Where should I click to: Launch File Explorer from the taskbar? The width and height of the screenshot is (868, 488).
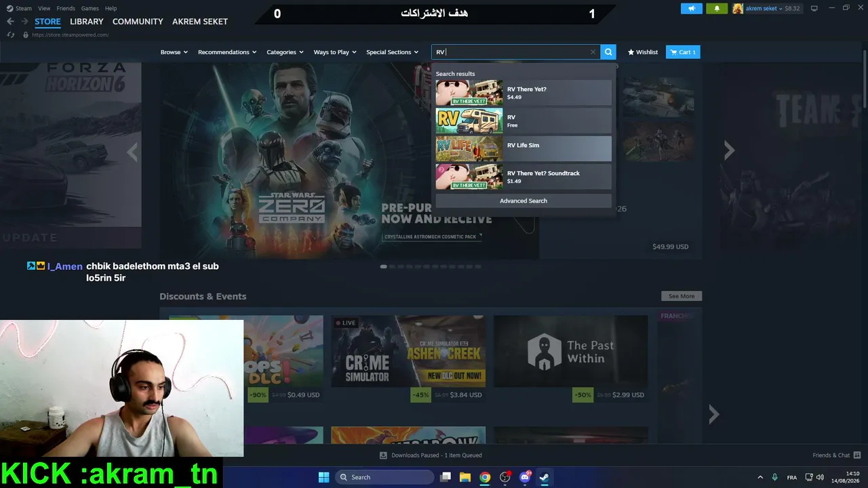465,477
